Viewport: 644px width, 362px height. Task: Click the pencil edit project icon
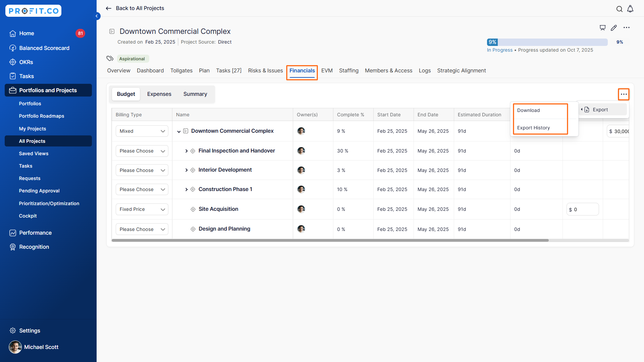[614, 28]
